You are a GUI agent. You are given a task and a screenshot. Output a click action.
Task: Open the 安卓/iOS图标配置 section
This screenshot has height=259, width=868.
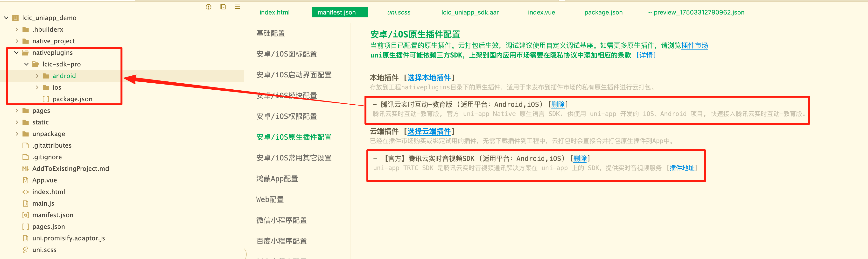coord(287,54)
